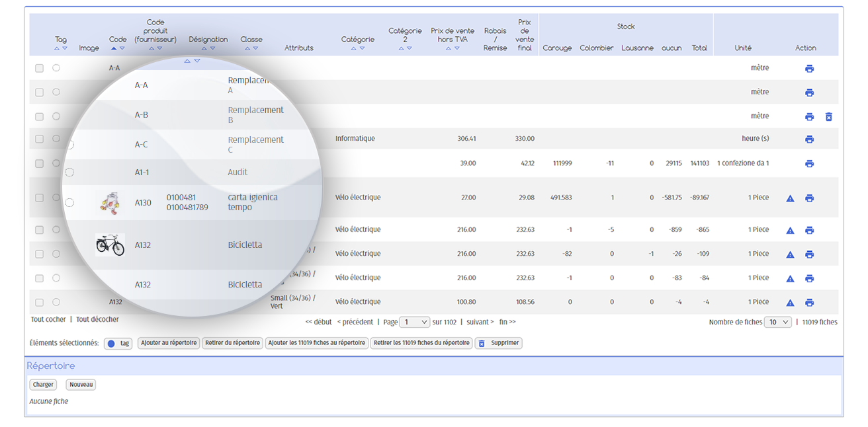Screen dimensions: 868x427
Task: Go to the next page via suivant
Action: click(480, 323)
